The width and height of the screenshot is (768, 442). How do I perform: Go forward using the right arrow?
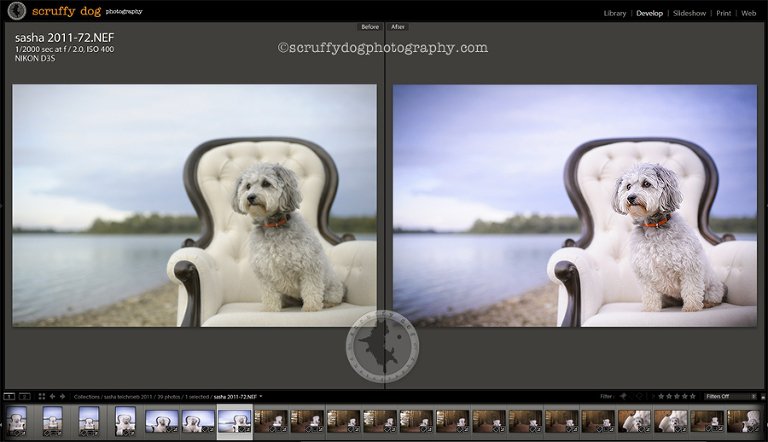tap(62, 397)
